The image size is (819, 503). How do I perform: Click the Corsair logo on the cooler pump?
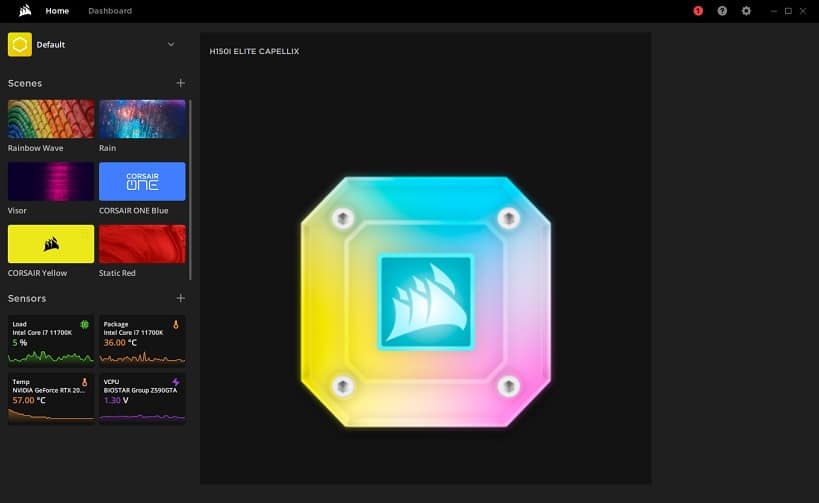pyautogui.click(x=425, y=302)
